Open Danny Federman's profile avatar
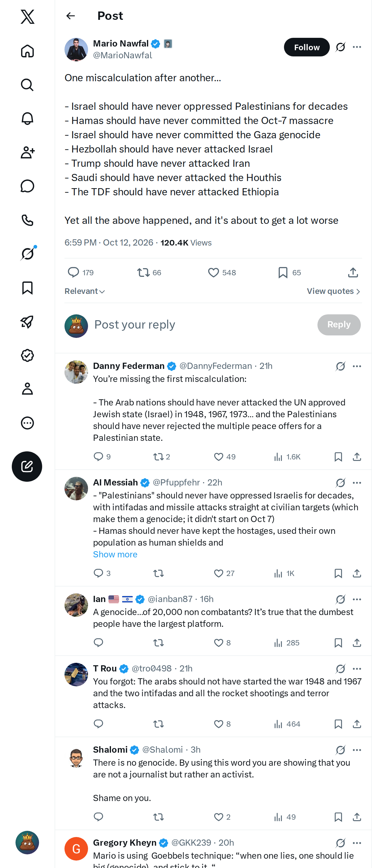The width and height of the screenshot is (372, 868). [76, 372]
